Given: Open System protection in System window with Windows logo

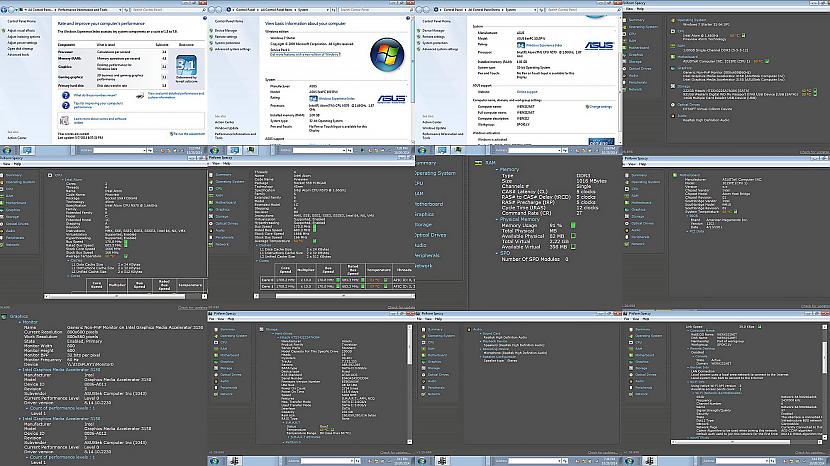Looking at the screenshot, I should pyautogui.click(x=227, y=43).
